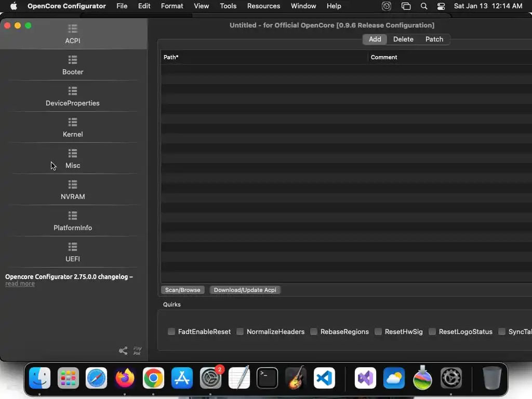This screenshot has width=532, height=399.
Task: Open GarageBand from the dock
Action: click(x=296, y=378)
